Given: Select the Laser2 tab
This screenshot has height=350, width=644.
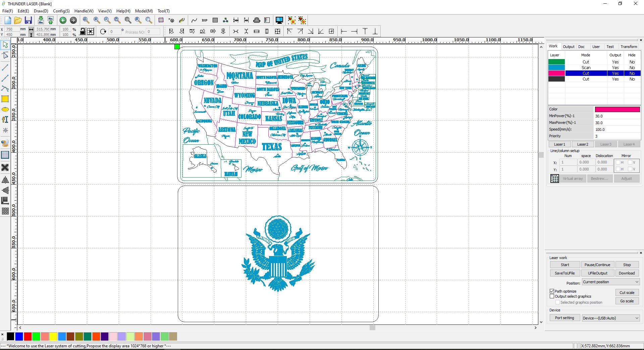Looking at the screenshot, I should tap(583, 144).
